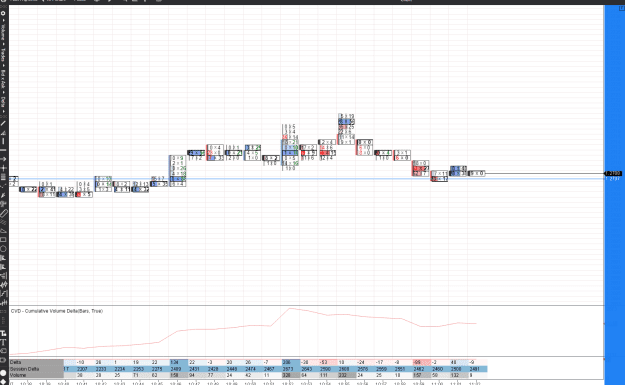This screenshot has height=385, width=625.
Task: Expand the vertical Bid x Ask dropdown
Action: pyautogui.click(x=3, y=81)
